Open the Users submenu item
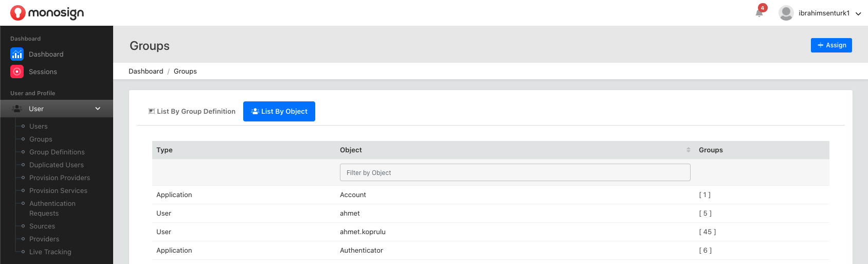 pyautogui.click(x=39, y=126)
